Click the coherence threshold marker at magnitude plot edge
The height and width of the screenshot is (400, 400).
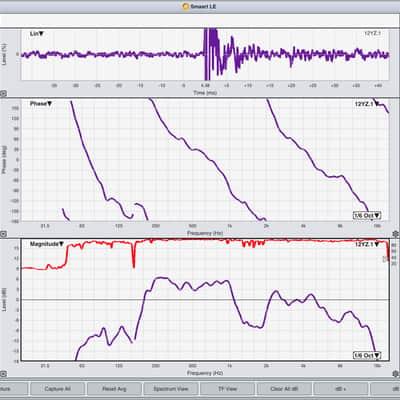coord(386,259)
